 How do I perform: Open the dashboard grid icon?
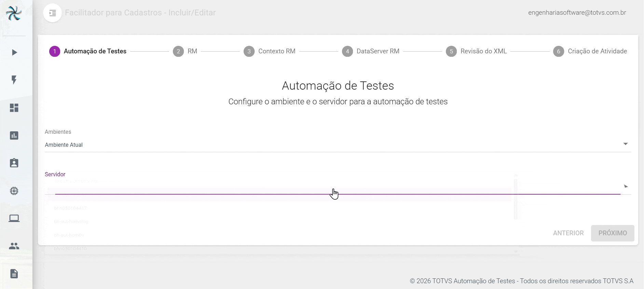14,108
